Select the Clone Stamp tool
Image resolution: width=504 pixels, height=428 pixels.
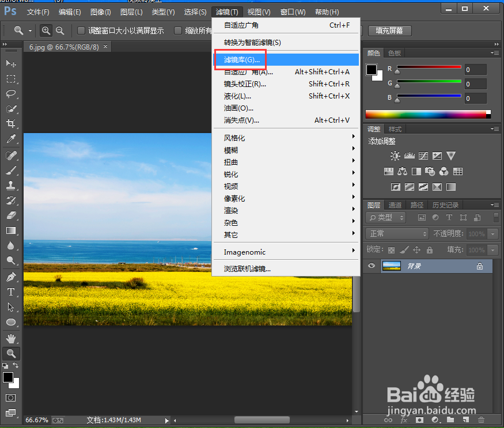click(11, 185)
